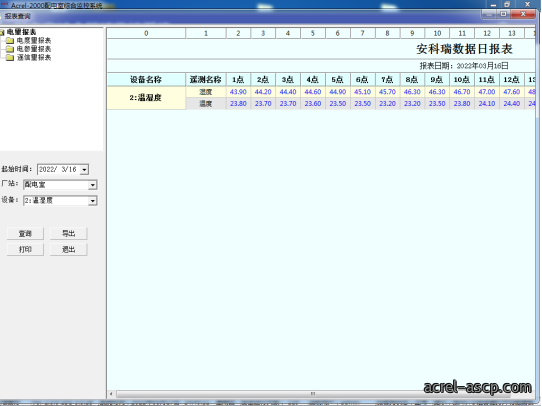Collapse the 电量报表 root tree node
542x406 pixels.
point(2,32)
